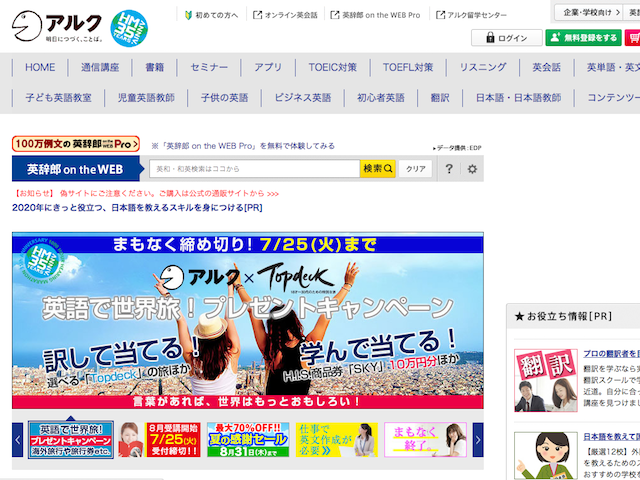Open the TOEIC対策 menu item
640x480 pixels.
(333, 67)
